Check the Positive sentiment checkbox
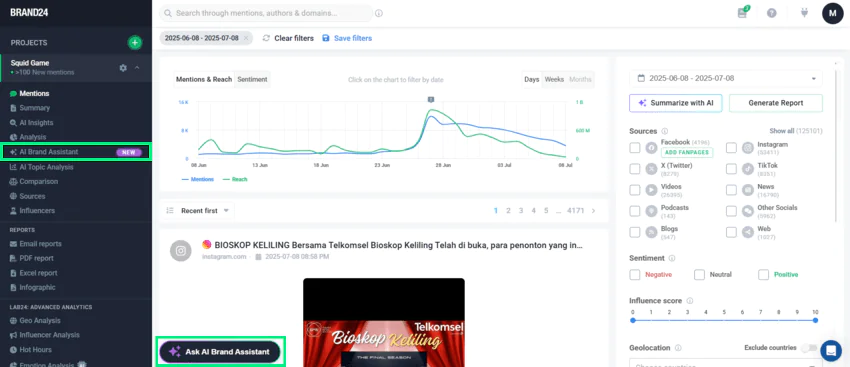This screenshot has height=367, width=850. pyautogui.click(x=764, y=275)
